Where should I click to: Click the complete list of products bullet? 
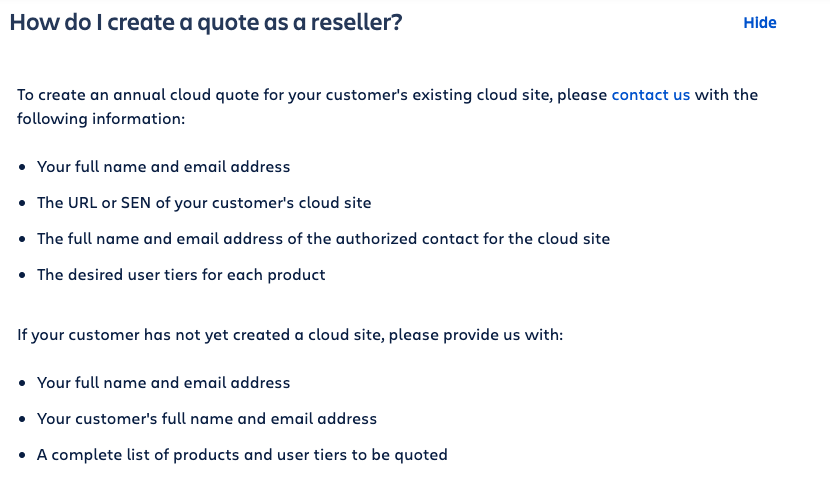click(x=242, y=455)
